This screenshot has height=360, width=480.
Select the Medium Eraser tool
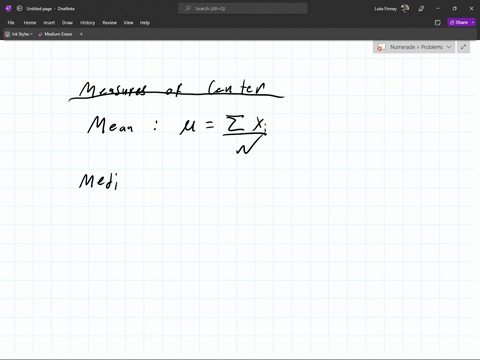(55, 34)
